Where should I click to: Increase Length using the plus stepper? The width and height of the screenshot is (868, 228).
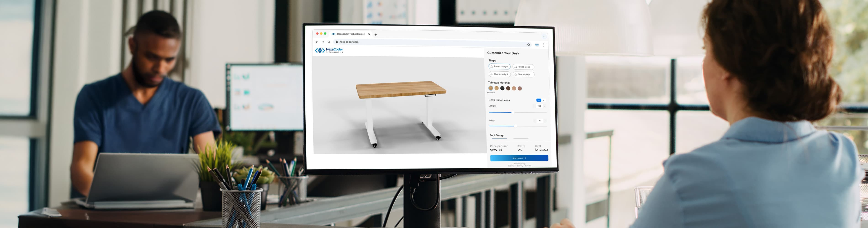(x=545, y=106)
